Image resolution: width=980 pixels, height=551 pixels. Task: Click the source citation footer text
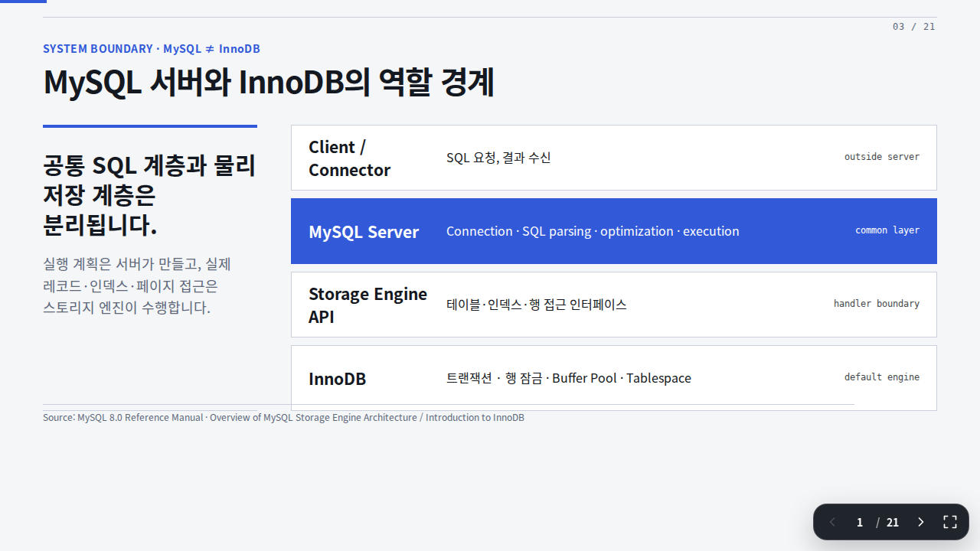283,418
